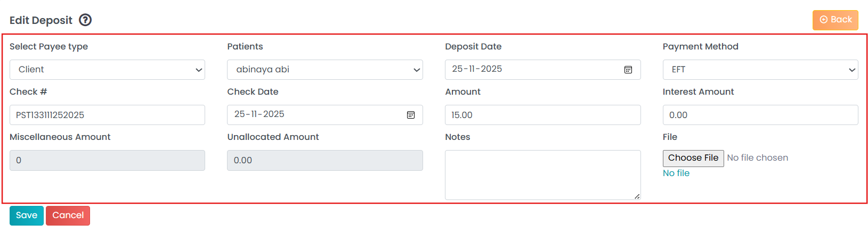Click the Interest Amount field
This screenshot has width=868, height=241.
(x=760, y=115)
